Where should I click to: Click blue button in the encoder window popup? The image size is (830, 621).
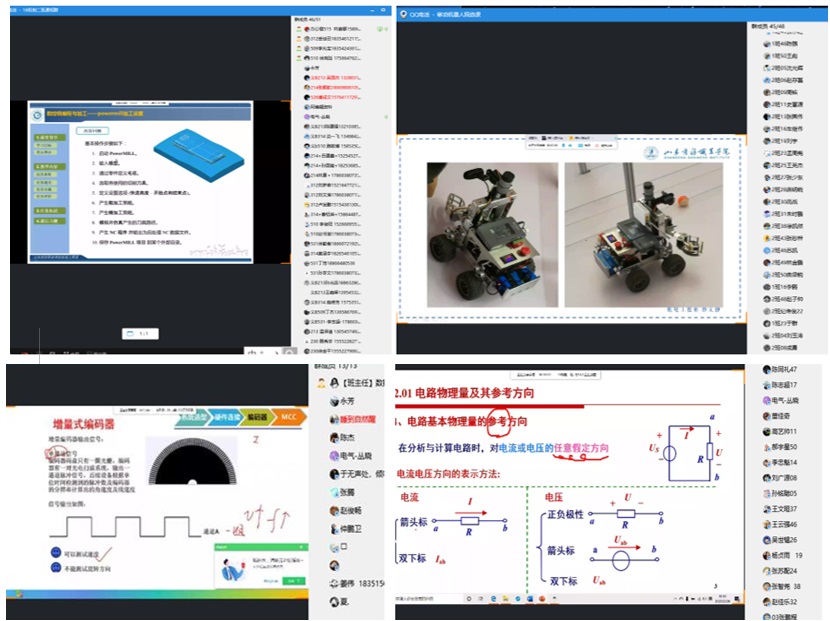pyautogui.click(x=293, y=580)
